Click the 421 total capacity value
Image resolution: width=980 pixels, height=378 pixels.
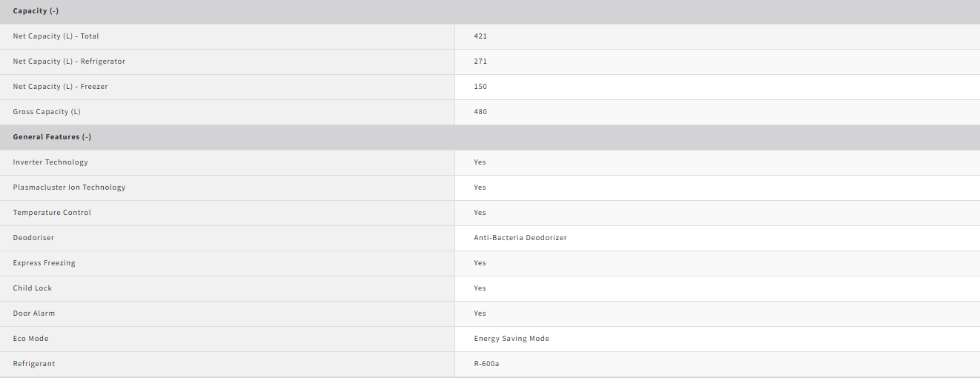(x=480, y=36)
